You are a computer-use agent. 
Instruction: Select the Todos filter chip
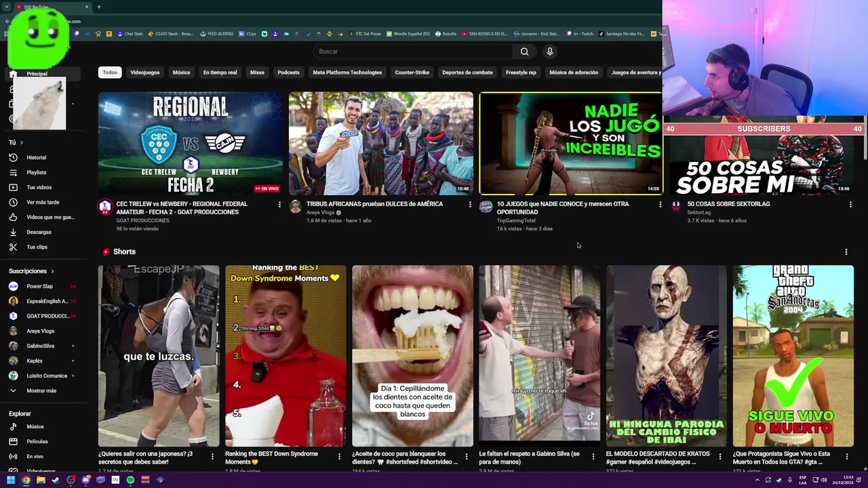click(x=110, y=73)
